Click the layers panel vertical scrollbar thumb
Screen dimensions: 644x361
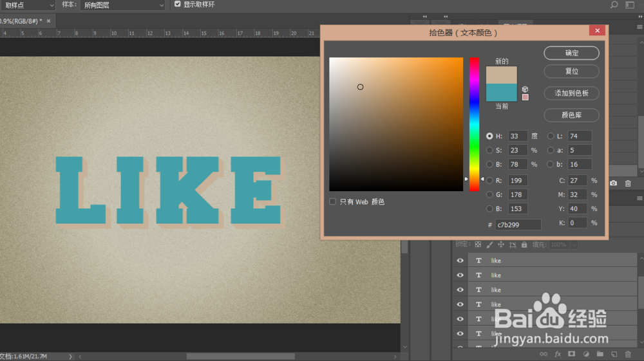(x=641, y=292)
